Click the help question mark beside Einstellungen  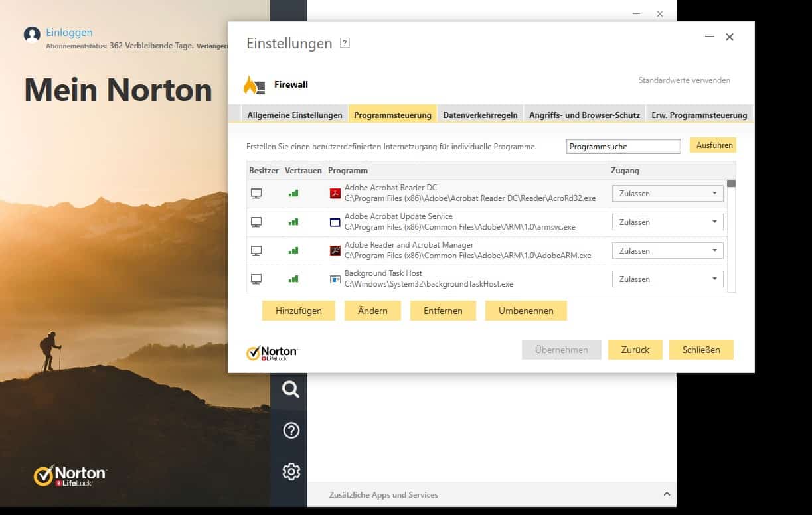[x=345, y=43]
